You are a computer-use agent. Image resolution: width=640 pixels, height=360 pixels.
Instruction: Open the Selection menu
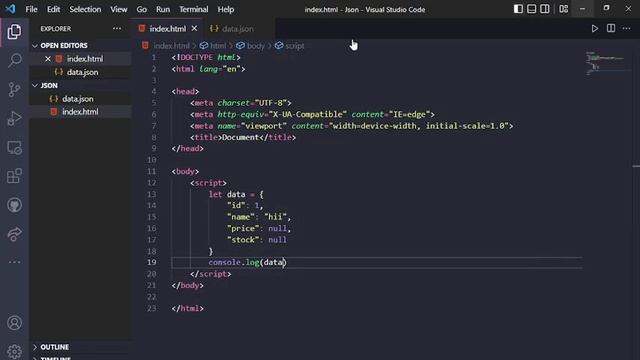[85, 9]
